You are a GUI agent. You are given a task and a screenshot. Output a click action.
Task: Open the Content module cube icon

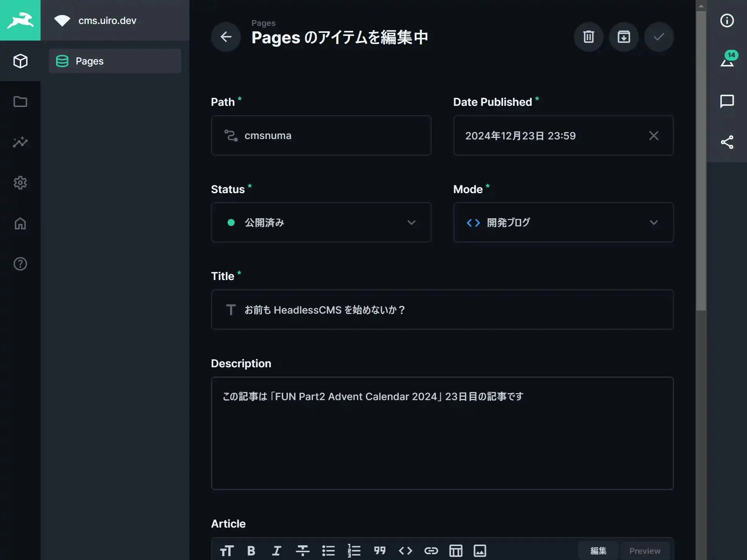coord(20,61)
